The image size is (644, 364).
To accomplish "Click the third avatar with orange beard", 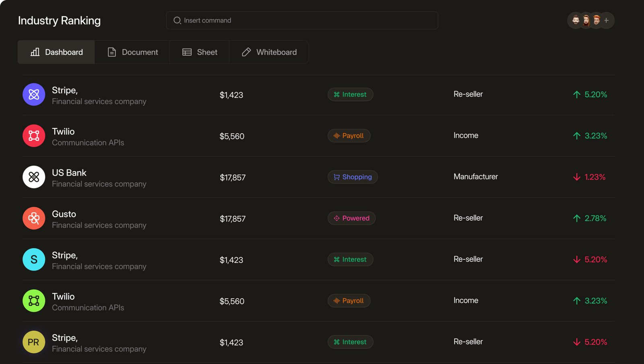I will 597,20.
